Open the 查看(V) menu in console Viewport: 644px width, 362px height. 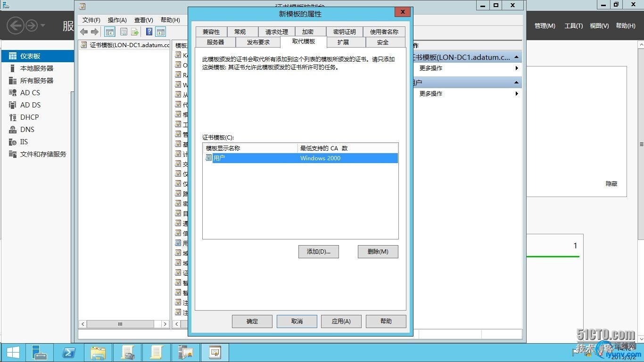pos(144,20)
